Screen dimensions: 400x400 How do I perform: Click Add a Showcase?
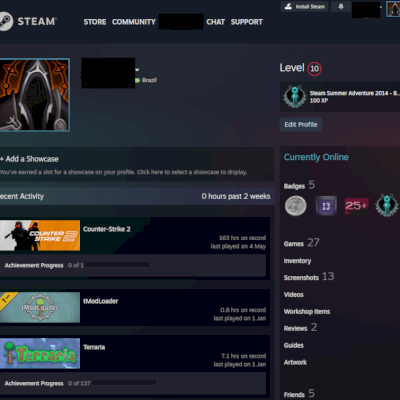coord(29,159)
